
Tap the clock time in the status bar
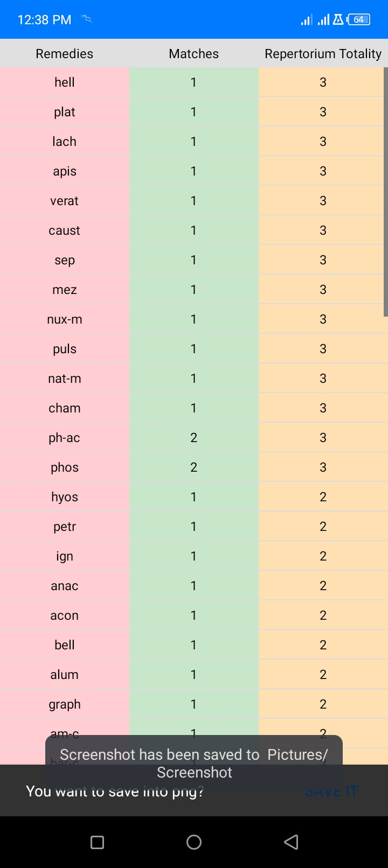point(44,20)
